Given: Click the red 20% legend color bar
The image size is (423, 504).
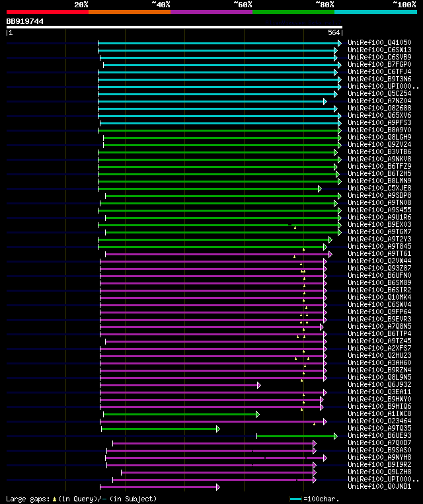Looking at the screenshot, I should click(x=48, y=12).
